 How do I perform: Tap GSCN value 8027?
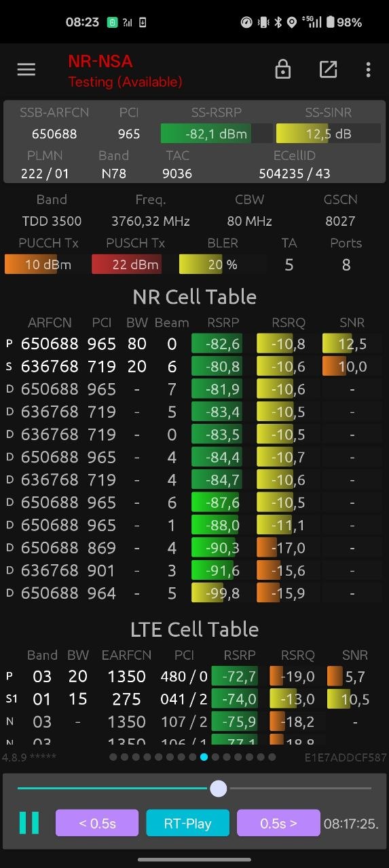pyautogui.click(x=340, y=221)
